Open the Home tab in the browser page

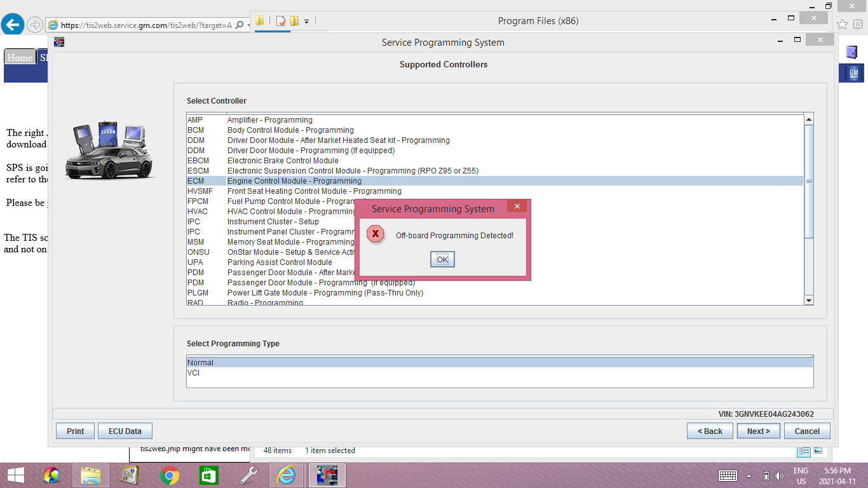click(20, 57)
